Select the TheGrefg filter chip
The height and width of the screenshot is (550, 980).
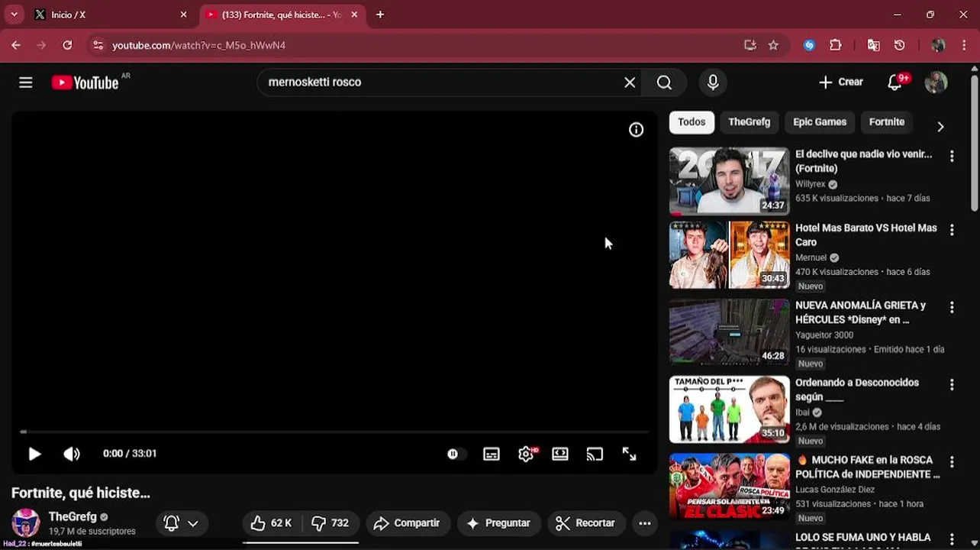[x=749, y=122]
